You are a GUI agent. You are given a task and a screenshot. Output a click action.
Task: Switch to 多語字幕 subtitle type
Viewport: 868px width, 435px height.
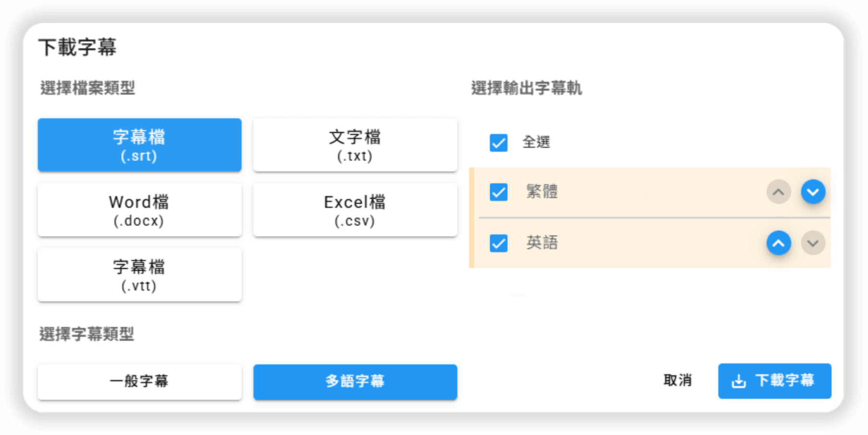355,382
